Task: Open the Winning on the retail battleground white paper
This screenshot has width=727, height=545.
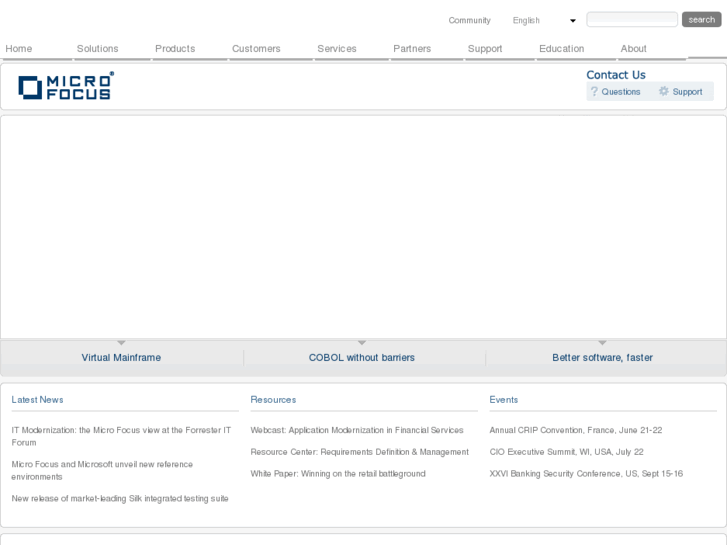Action: (338, 474)
